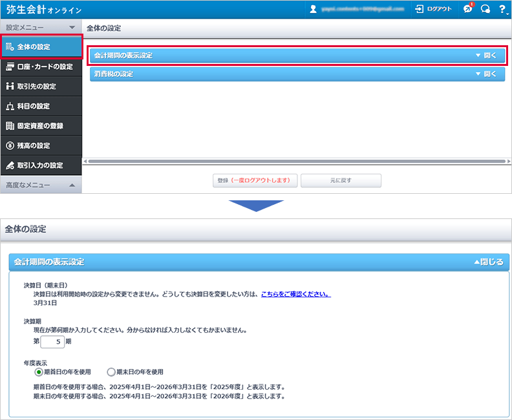512x420 pixels.
Task: Click the 全体の設定 sidebar icon
Action: click(10, 47)
